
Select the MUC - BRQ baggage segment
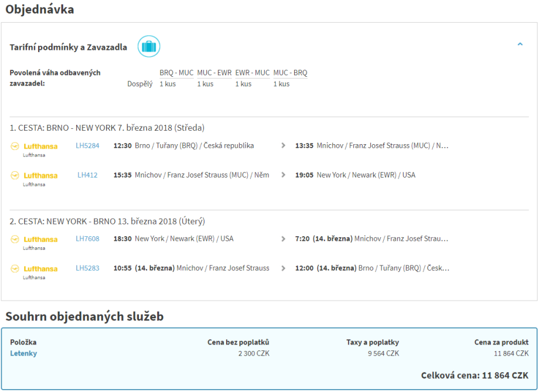pos(290,73)
